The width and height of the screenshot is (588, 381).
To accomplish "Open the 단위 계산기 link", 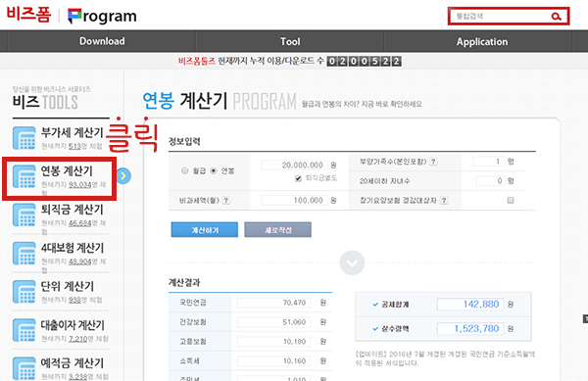I will [x=67, y=286].
